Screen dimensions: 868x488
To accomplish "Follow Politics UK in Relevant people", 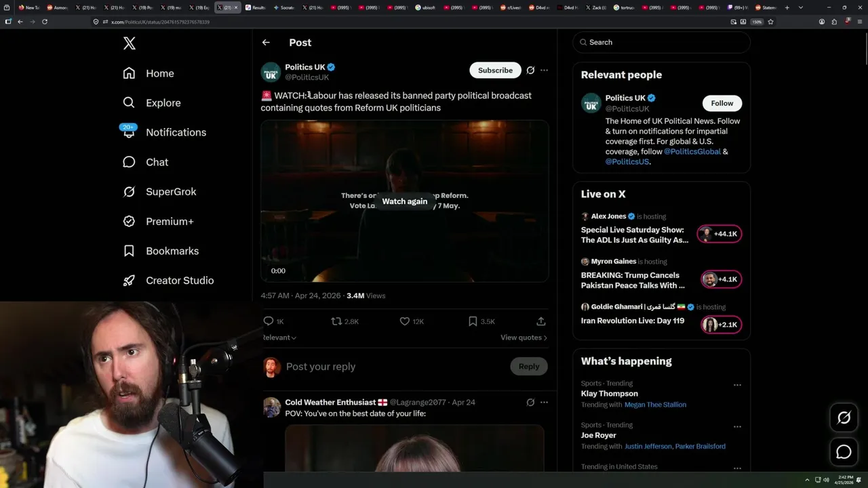I will (722, 103).
